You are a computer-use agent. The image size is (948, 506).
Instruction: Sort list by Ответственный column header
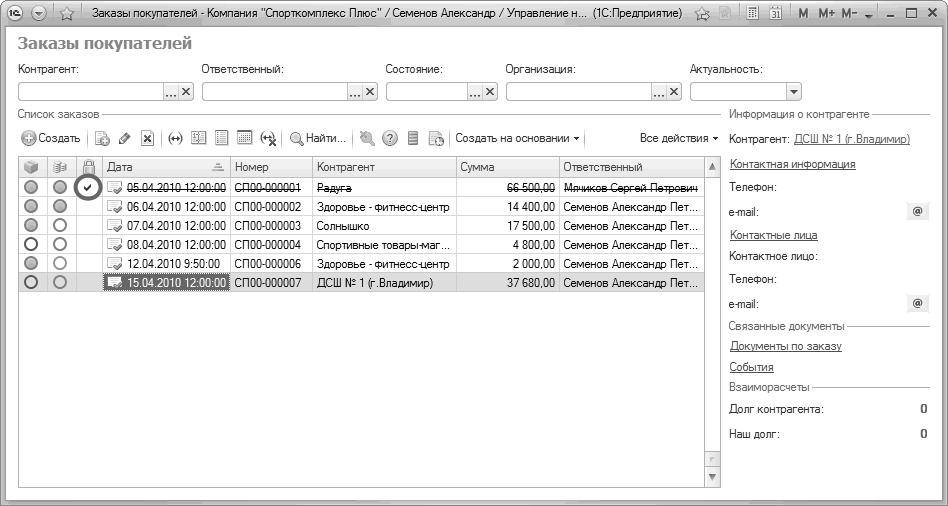(632, 167)
